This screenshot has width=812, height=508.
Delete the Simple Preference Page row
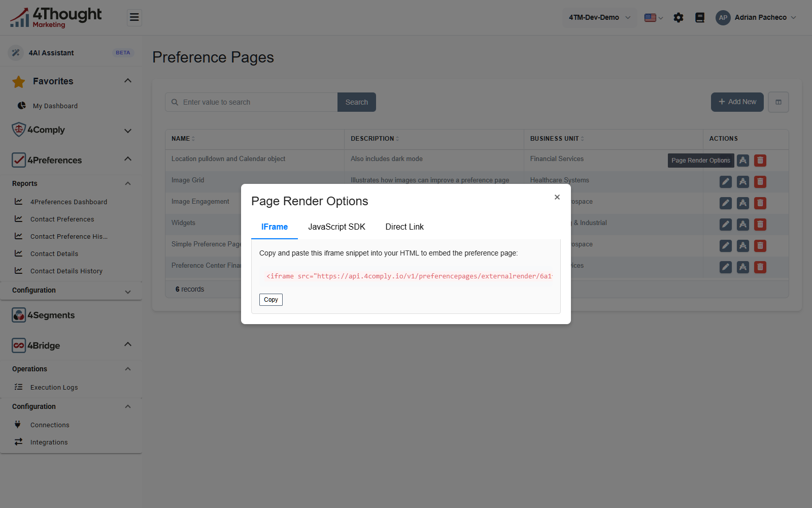point(760,246)
